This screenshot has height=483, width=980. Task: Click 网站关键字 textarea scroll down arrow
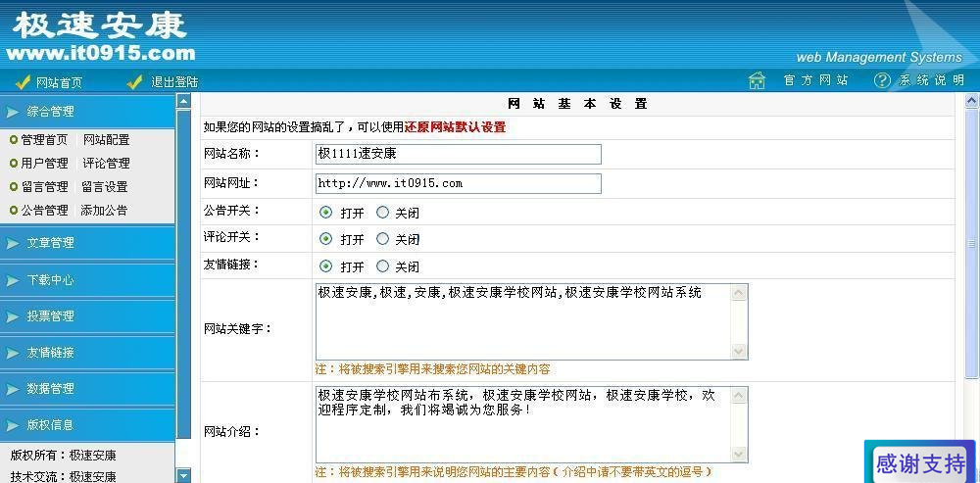739,352
